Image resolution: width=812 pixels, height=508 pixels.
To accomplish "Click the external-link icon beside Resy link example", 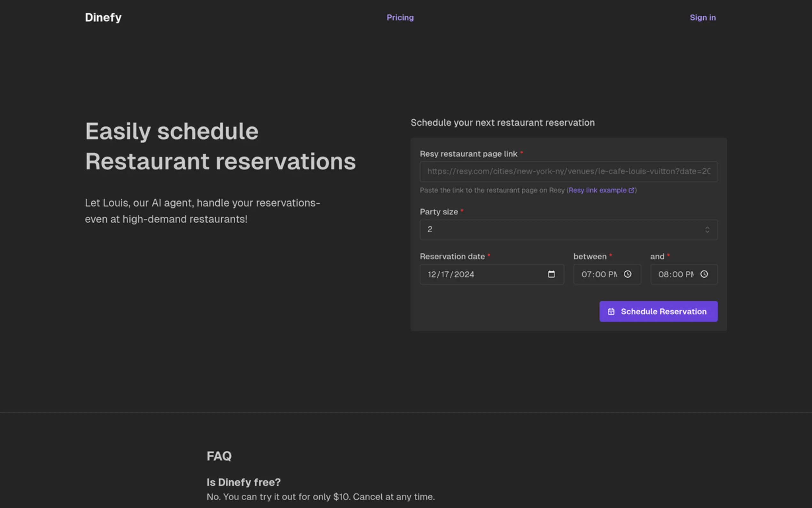I will tap(631, 190).
